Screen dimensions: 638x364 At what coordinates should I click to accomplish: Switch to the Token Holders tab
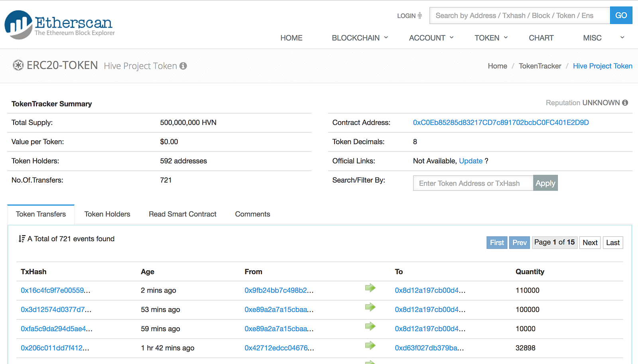click(107, 214)
